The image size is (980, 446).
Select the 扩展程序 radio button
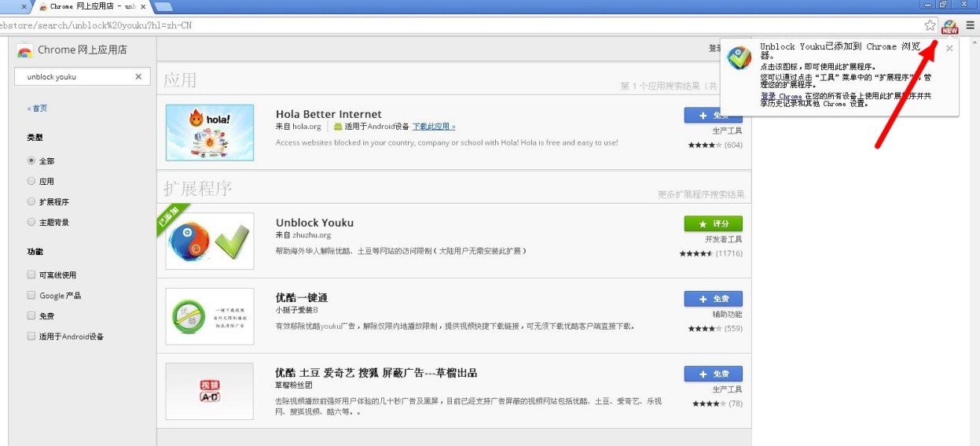click(x=31, y=201)
